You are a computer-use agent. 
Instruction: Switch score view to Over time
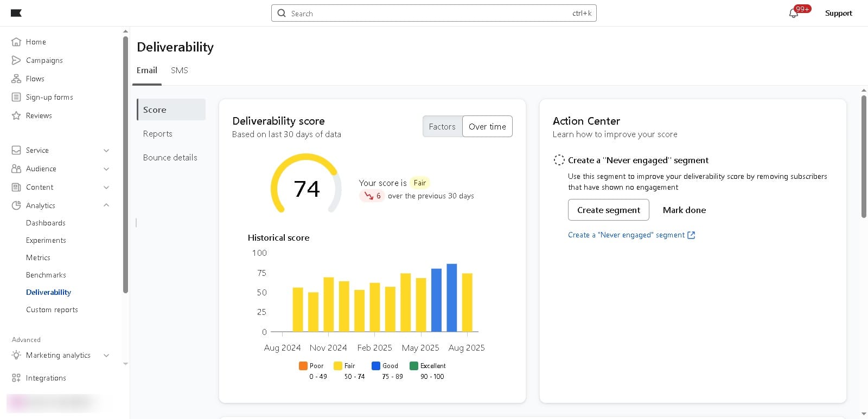487,126
